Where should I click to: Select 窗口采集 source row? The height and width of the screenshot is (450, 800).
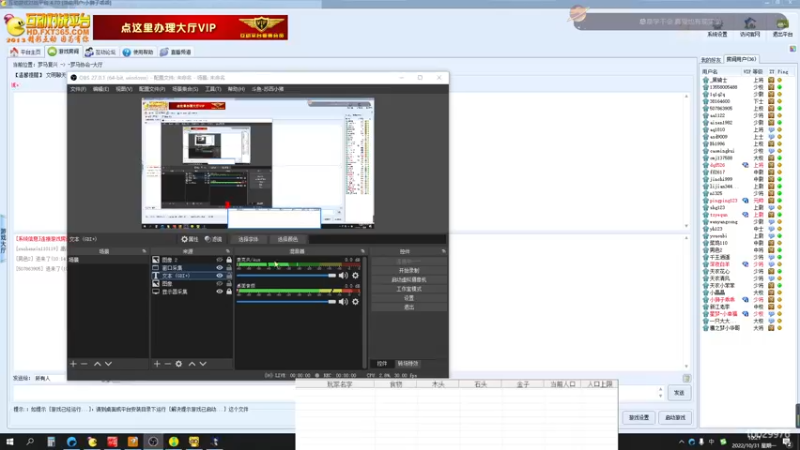[x=192, y=267]
